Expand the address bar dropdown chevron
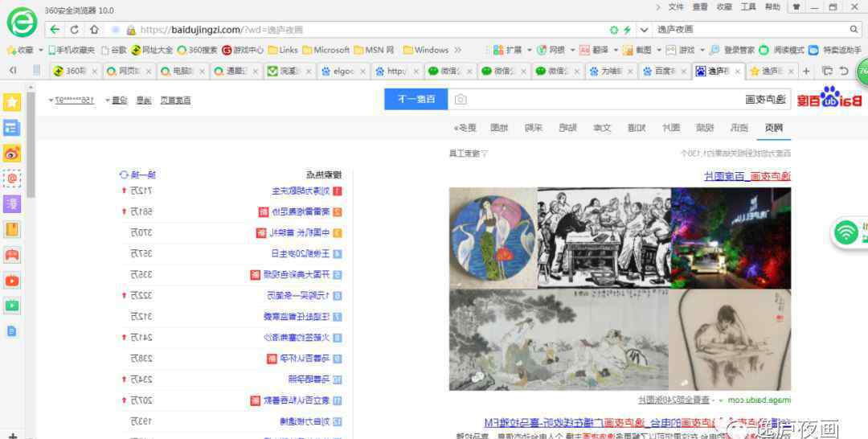The image size is (868, 439). pyautogui.click(x=644, y=30)
